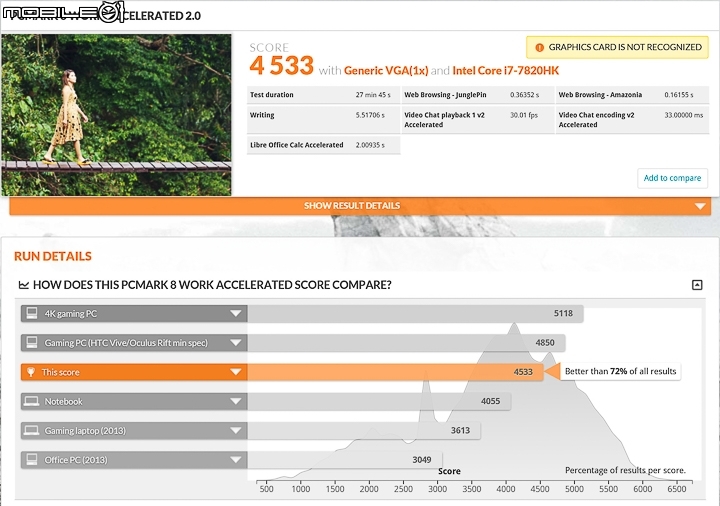Screen dimensions: 720x506
Task: Click the Better than 72% of all results label
Action: (x=620, y=371)
